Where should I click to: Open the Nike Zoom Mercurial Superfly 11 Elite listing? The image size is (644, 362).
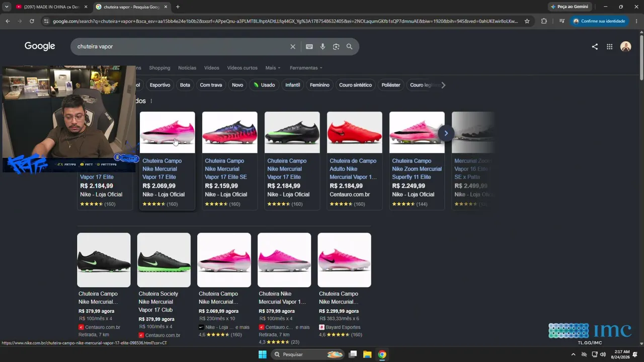(x=417, y=160)
